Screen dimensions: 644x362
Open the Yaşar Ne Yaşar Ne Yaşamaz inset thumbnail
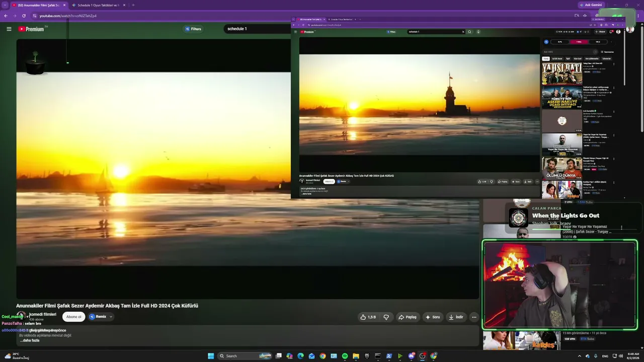point(561,144)
